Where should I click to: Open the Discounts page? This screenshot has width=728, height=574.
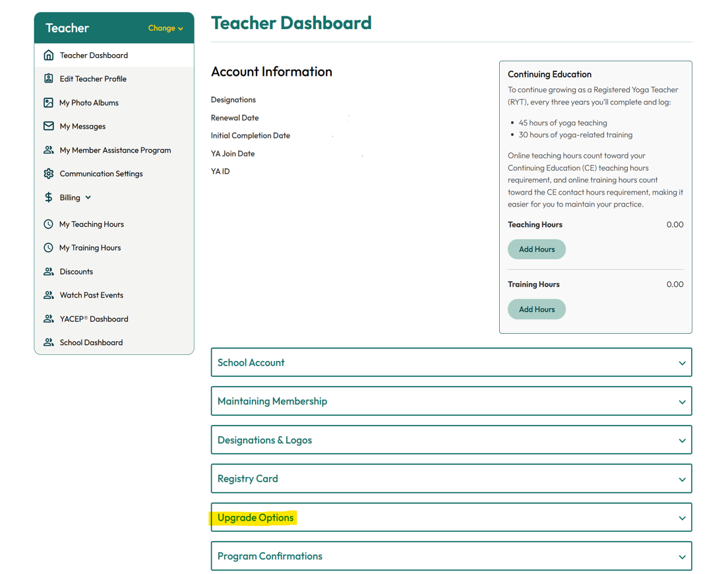click(114, 272)
